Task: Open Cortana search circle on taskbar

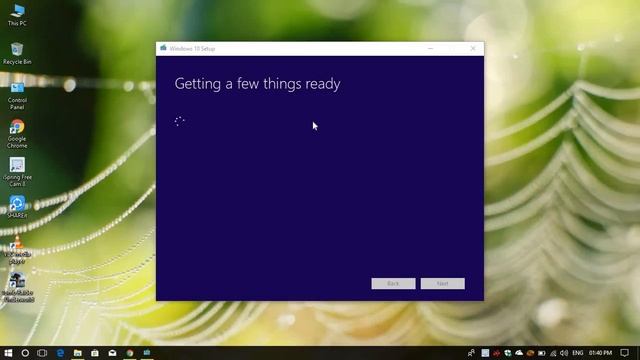Action: click(x=25, y=353)
